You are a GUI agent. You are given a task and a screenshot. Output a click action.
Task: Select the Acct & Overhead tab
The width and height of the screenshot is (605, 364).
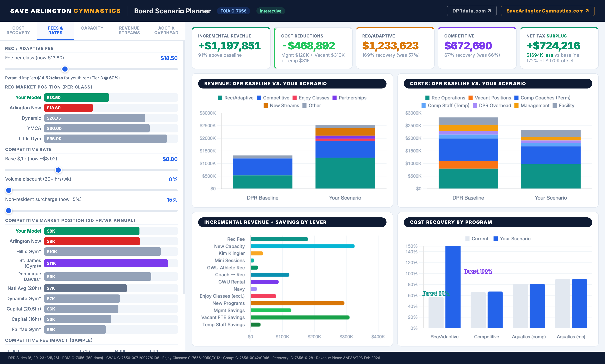[x=166, y=30]
